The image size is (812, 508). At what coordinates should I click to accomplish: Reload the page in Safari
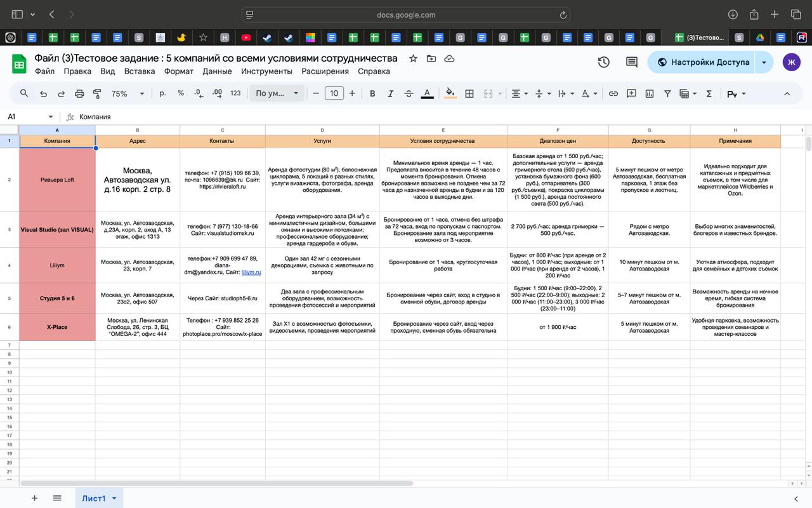(x=563, y=15)
